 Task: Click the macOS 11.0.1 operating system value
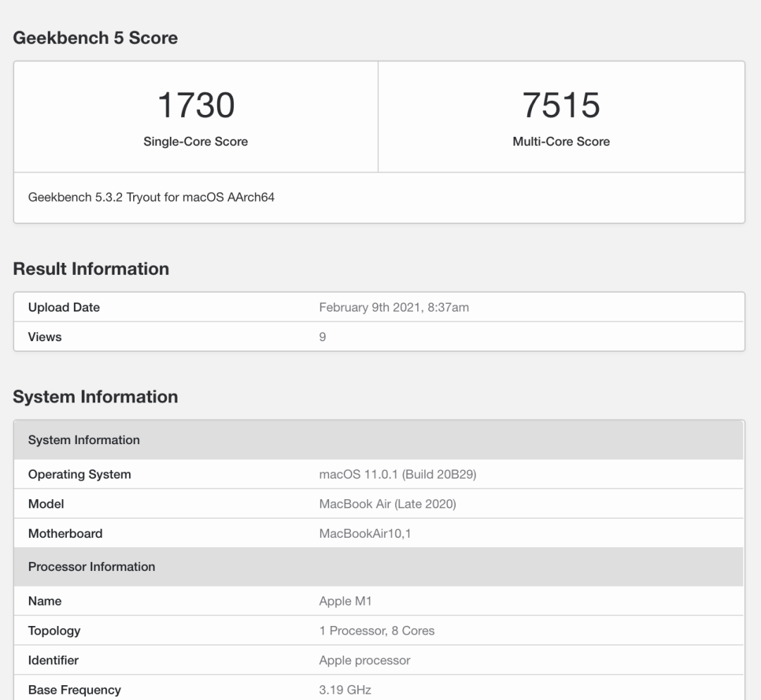coord(397,474)
